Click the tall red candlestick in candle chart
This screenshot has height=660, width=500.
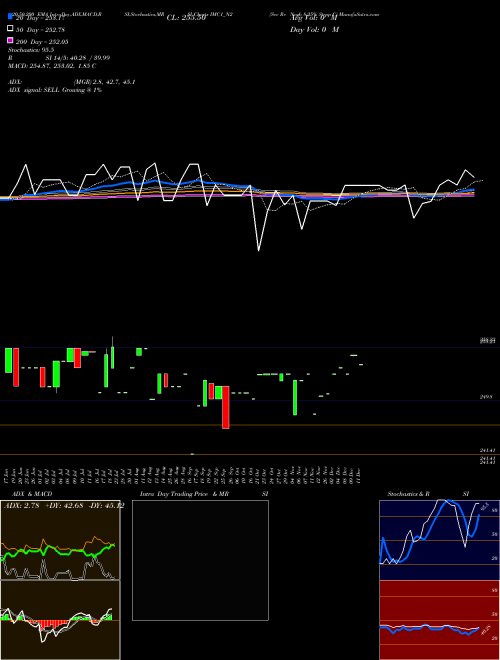[226, 407]
